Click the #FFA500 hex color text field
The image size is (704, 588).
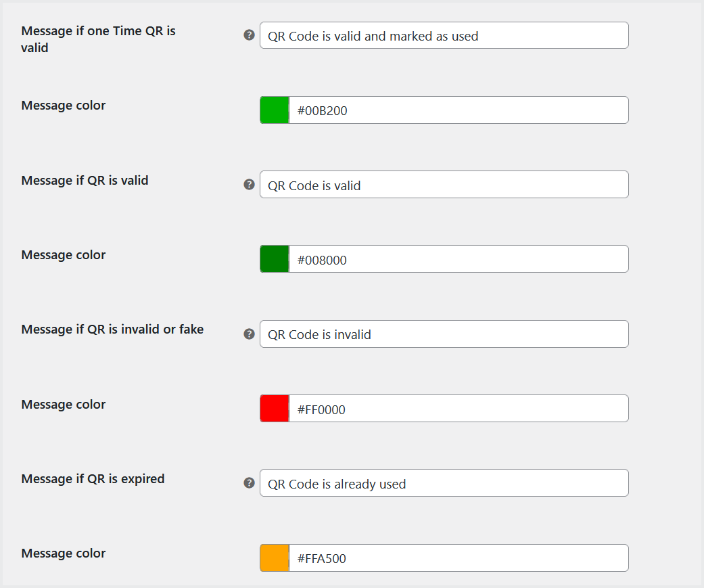tap(459, 558)
